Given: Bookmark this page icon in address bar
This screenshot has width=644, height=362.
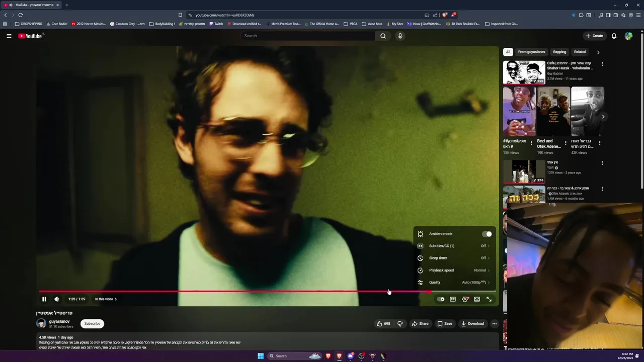Looking at the screenshot, I should [x=180, y=15].
